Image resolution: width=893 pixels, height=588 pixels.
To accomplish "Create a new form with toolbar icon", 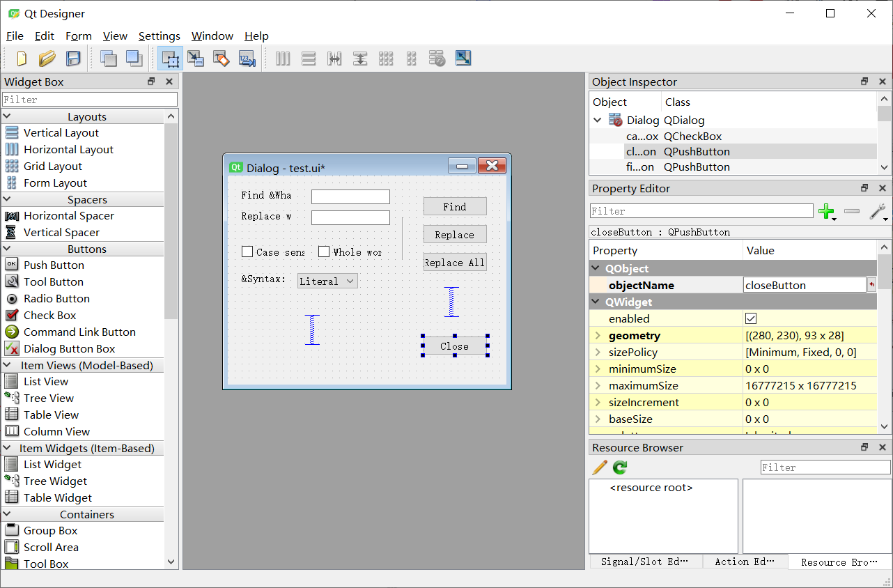I will [22, 59].
